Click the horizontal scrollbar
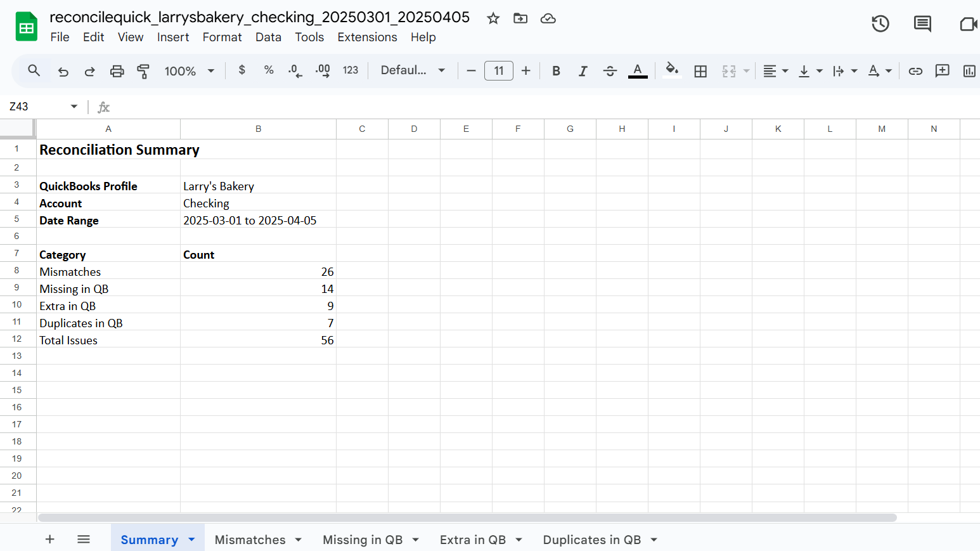 [467, 517]
